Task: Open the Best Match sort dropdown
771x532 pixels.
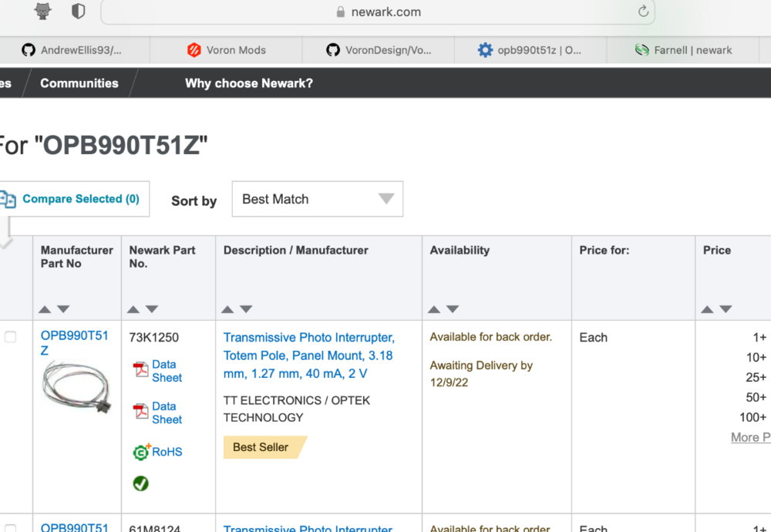Action: coord(318,199)
